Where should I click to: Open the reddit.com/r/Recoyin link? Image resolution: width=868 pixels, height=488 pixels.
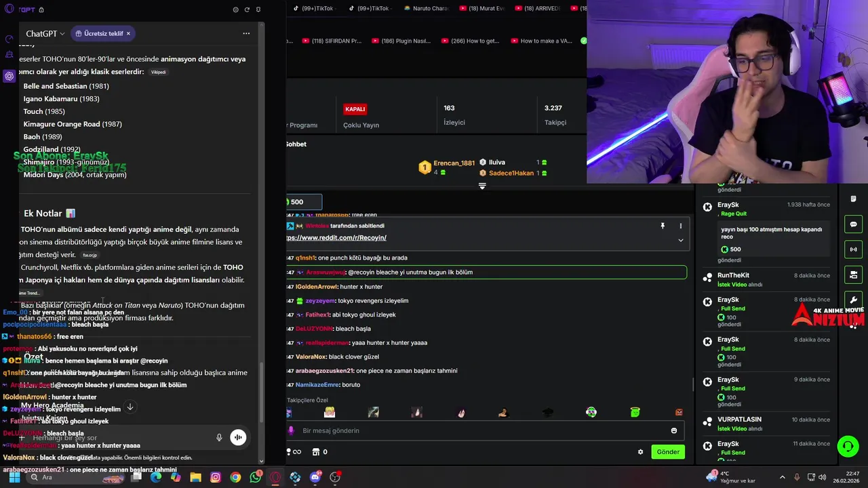(336, 238)
